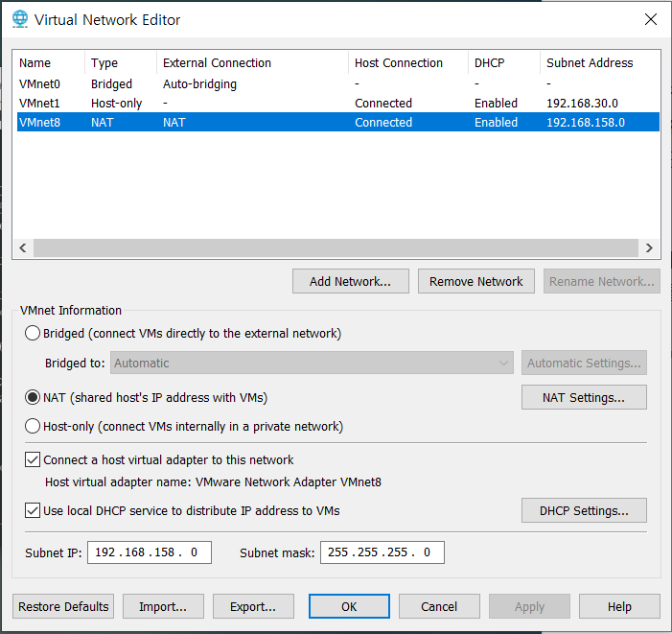Click Add Network button
Screen dimensions: 672x634
[x=351, y=281]
